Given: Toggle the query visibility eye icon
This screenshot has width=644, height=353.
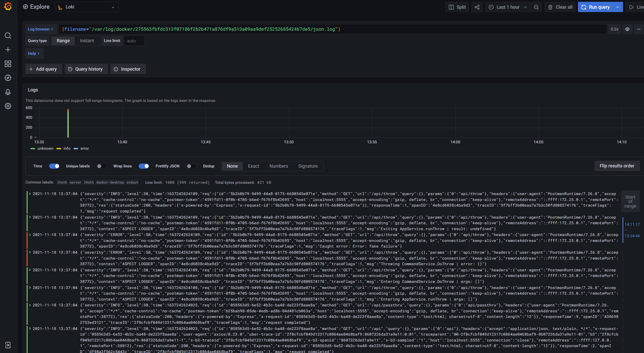Looking at the screenshot, I should 627,29.
